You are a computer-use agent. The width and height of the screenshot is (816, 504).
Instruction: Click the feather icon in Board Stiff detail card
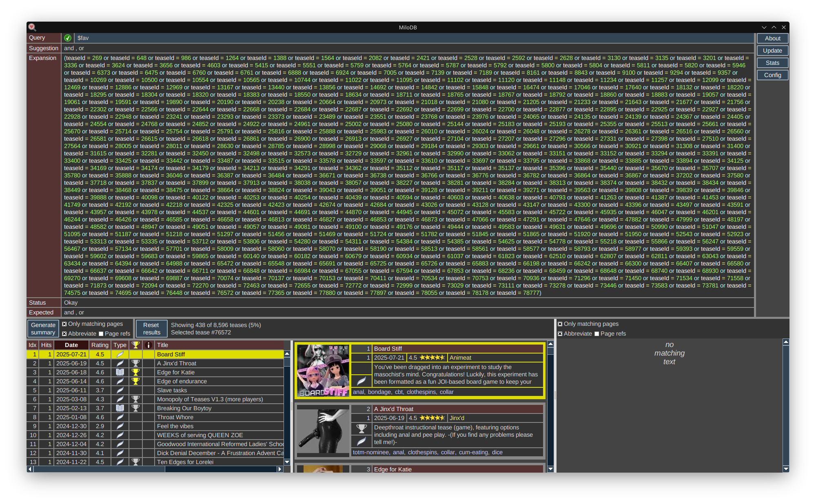(x=361, y=381)
